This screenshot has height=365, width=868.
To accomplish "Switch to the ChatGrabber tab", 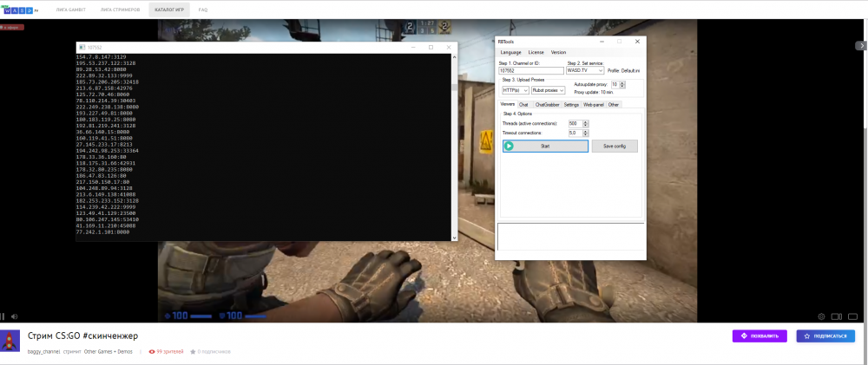I will pos(547,104).
